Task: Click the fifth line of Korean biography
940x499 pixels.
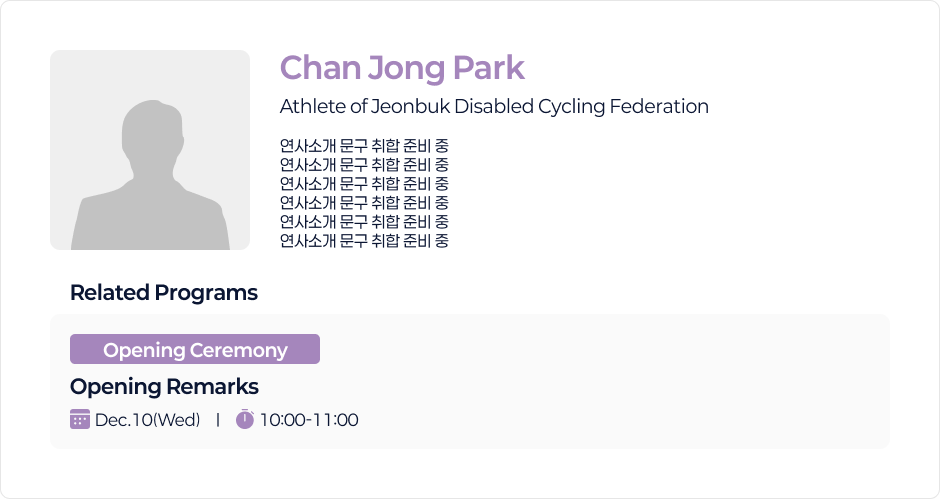Action: [x=364, y=221]
